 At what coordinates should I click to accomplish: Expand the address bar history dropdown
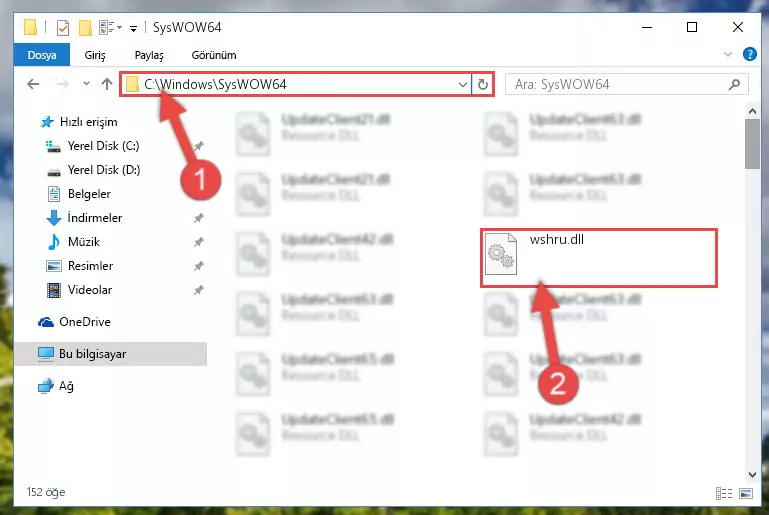462,84
